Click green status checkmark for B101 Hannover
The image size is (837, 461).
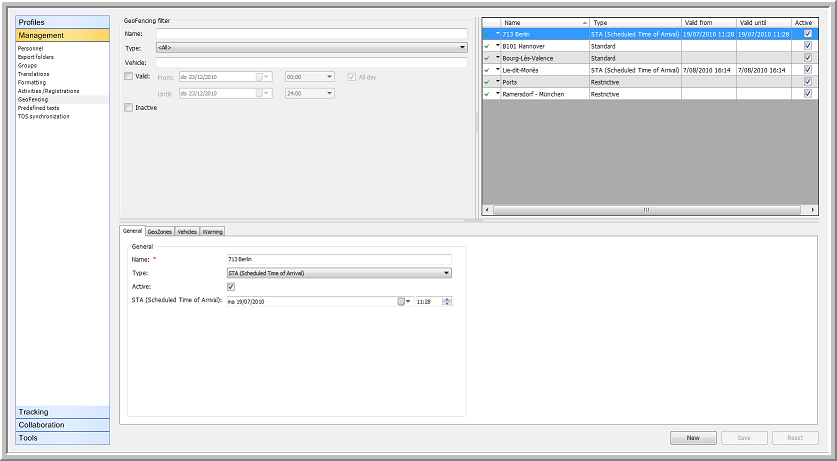click(487, 46)
